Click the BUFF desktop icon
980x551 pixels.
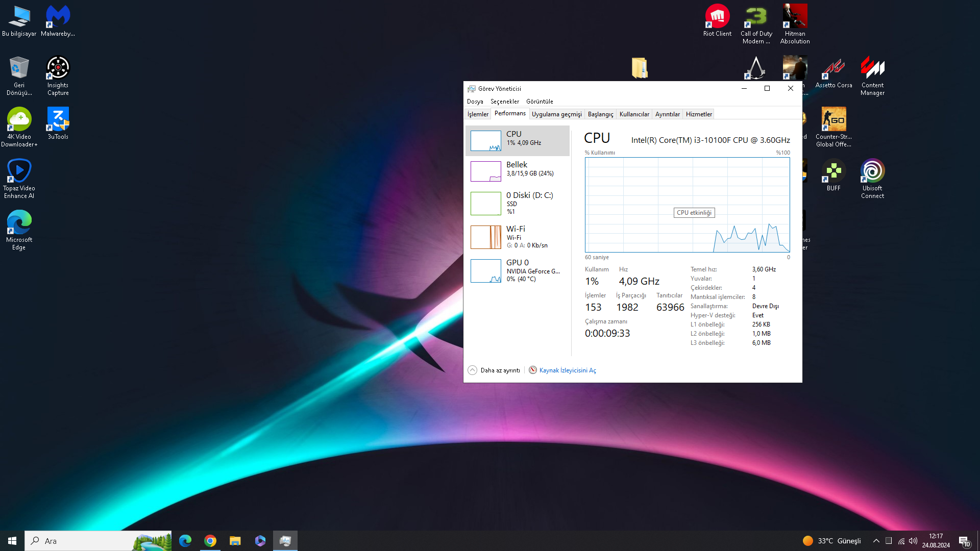834,176
